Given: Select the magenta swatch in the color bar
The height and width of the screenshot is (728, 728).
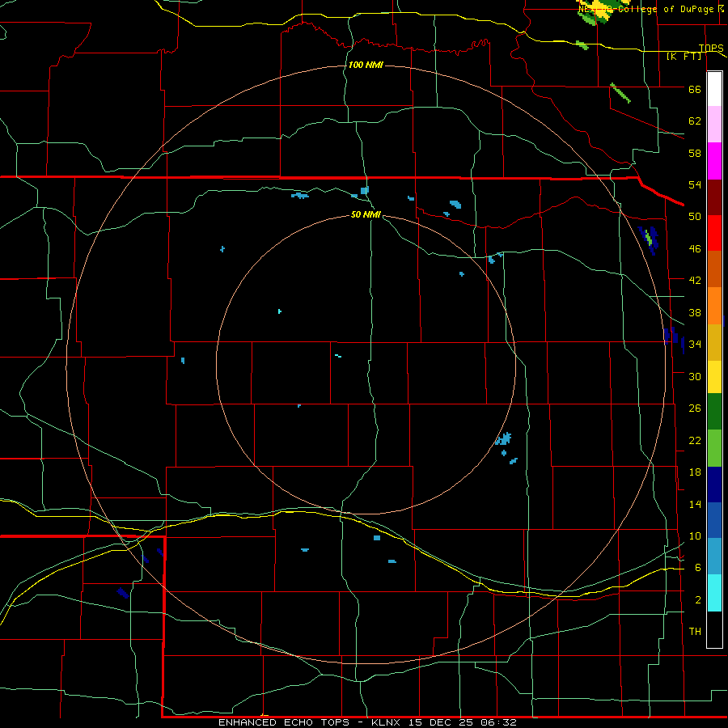Looking at the screenshot, I should click(x=714, y=161).
